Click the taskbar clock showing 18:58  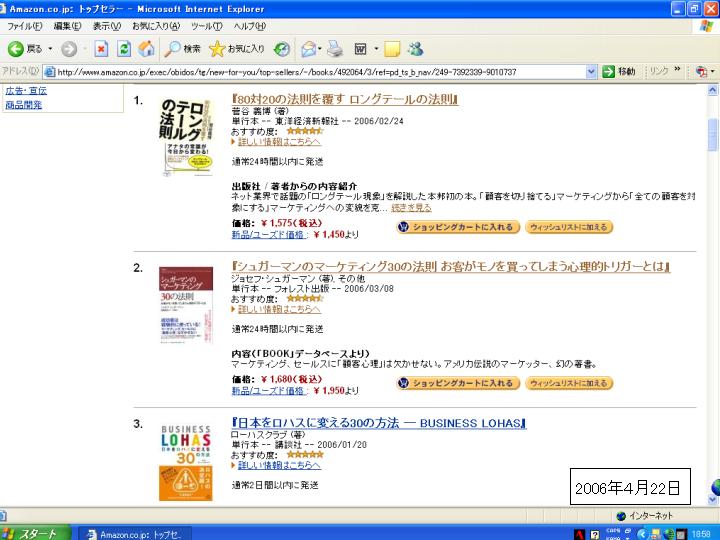click(x=701, y=534)
